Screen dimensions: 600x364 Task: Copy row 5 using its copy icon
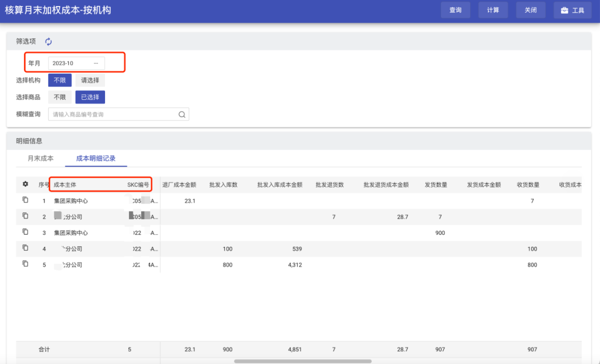pos(25,264)
